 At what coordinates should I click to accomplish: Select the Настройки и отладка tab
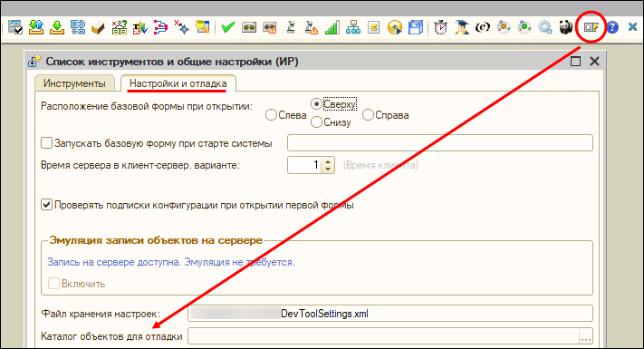(178, 83)
